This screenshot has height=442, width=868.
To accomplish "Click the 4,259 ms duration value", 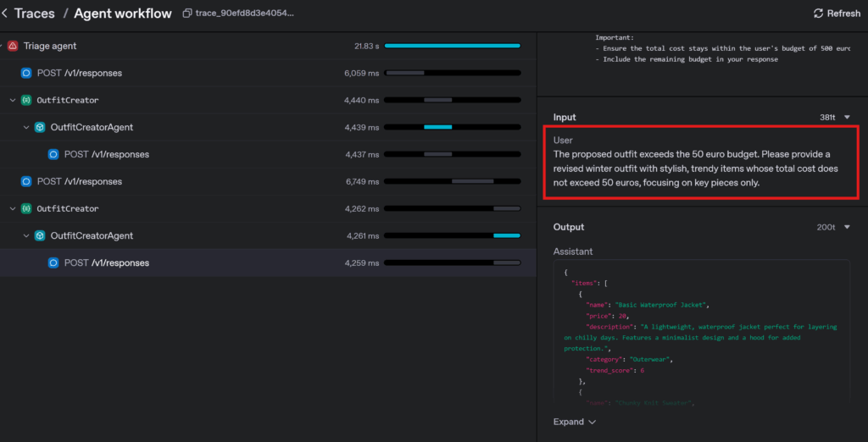I will click(x=362, y=262).
